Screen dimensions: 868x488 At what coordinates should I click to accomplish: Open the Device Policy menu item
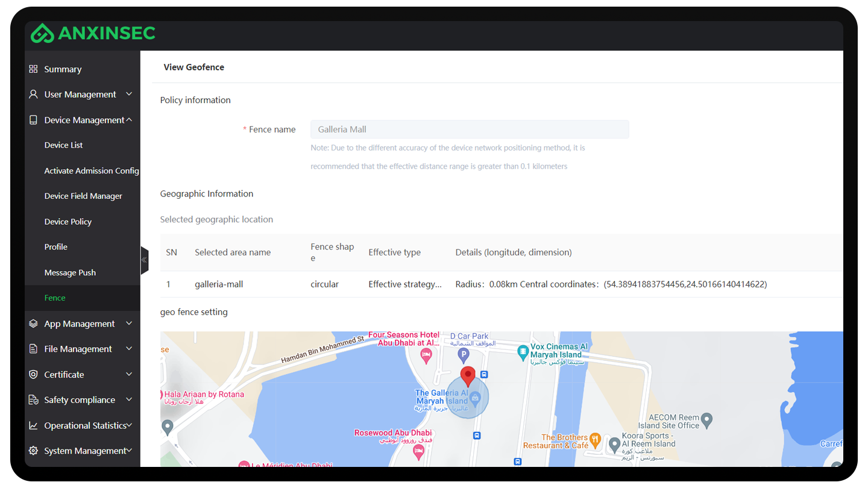(68, 222)
